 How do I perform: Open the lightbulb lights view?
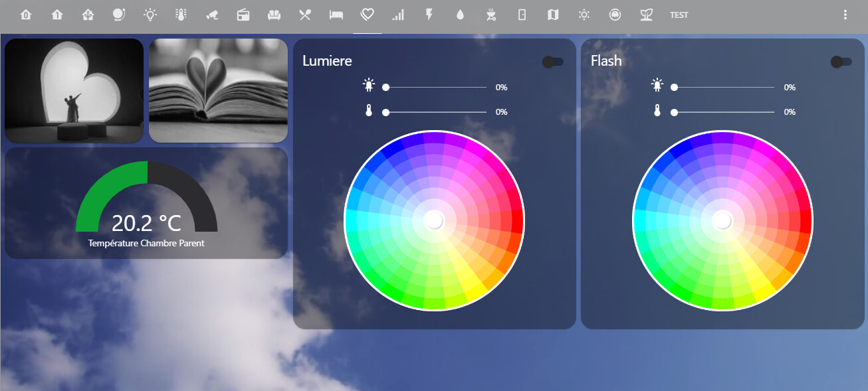(x=150, y=15)
